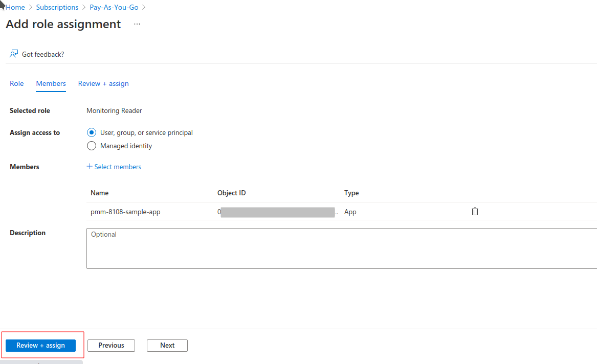Screen dimensions: 597x364
Task: Sort the table by Name column header
Action: pyautogui.click(x=100, y=193)
